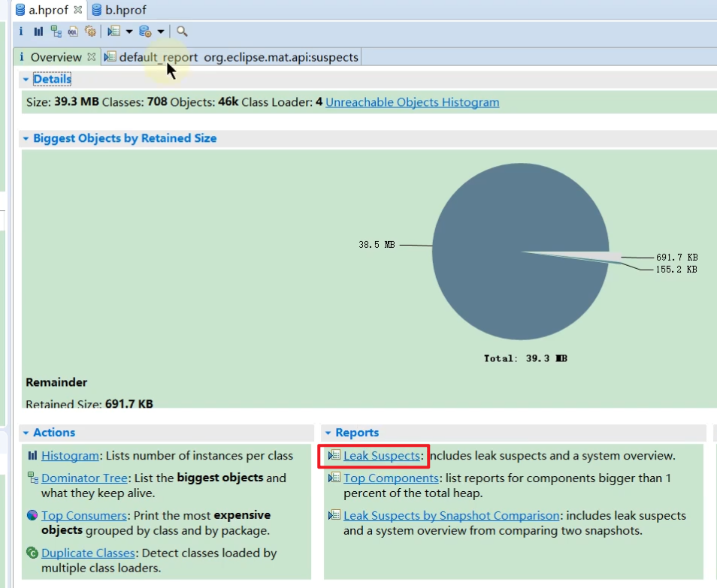Collapse the Actions section
The width and height of the screenshot is (717, 588).
pyautogui.click(x=26, y=433)
